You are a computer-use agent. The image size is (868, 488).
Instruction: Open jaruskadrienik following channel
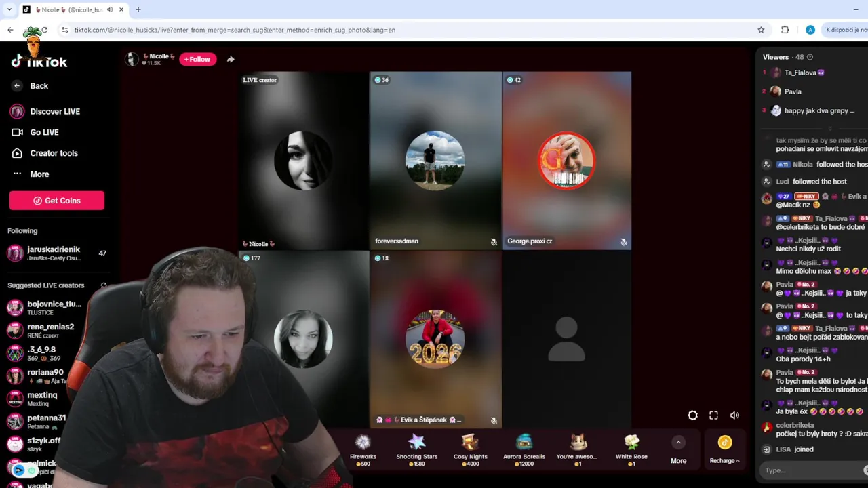point(57,253)
